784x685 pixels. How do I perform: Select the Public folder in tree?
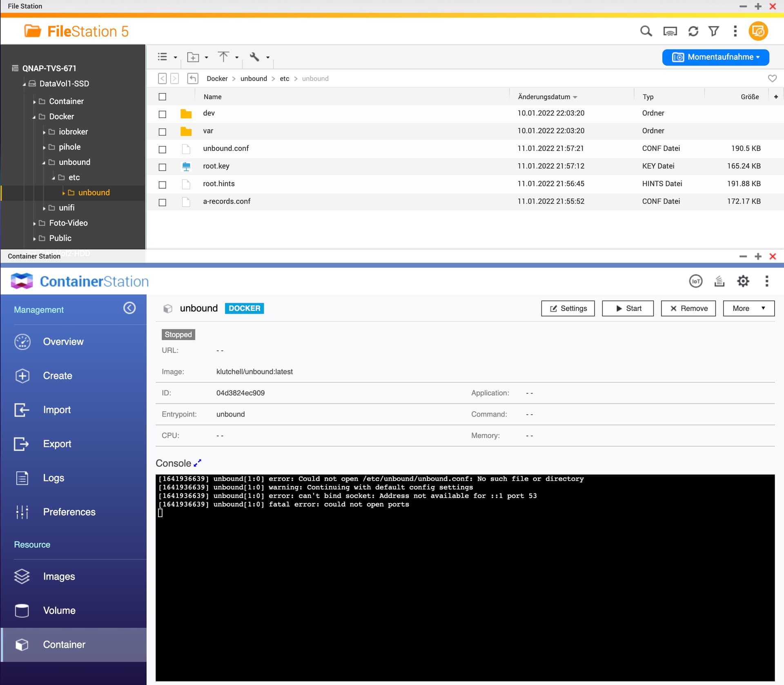pos(60,238)
